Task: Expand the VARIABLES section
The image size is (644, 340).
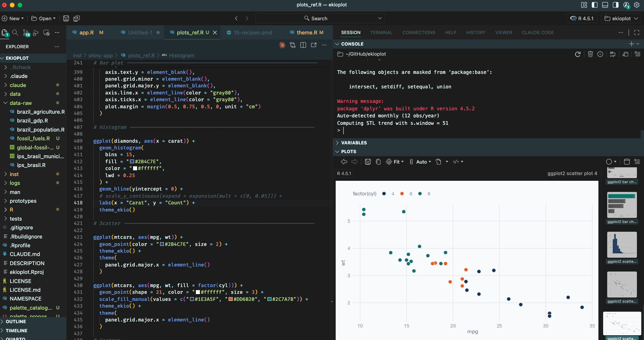Action: (x=354, y=143)
